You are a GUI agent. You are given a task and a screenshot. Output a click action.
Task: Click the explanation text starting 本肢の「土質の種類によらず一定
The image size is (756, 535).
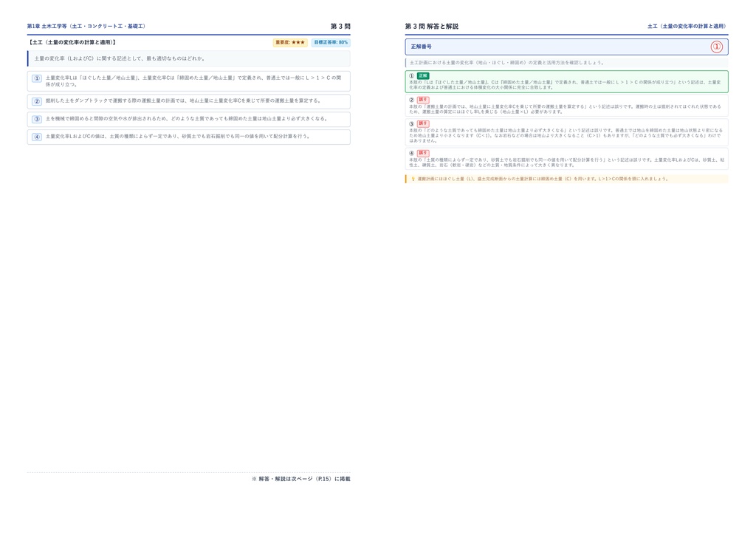pyautogui.click(x=566, y=162)
